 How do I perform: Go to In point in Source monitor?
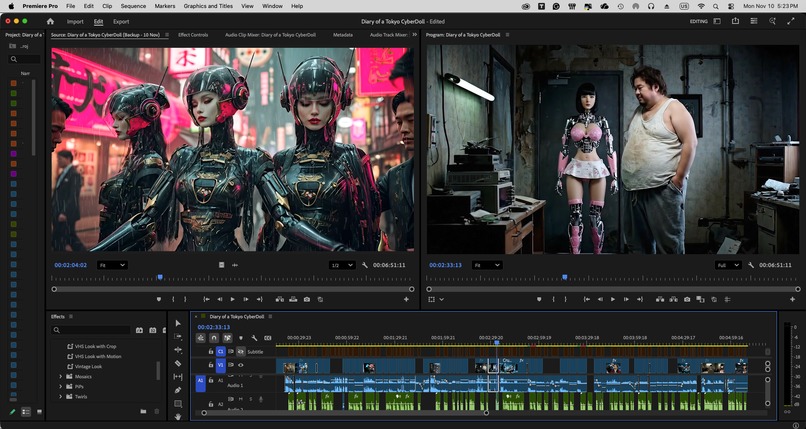(x=206, y=299)
